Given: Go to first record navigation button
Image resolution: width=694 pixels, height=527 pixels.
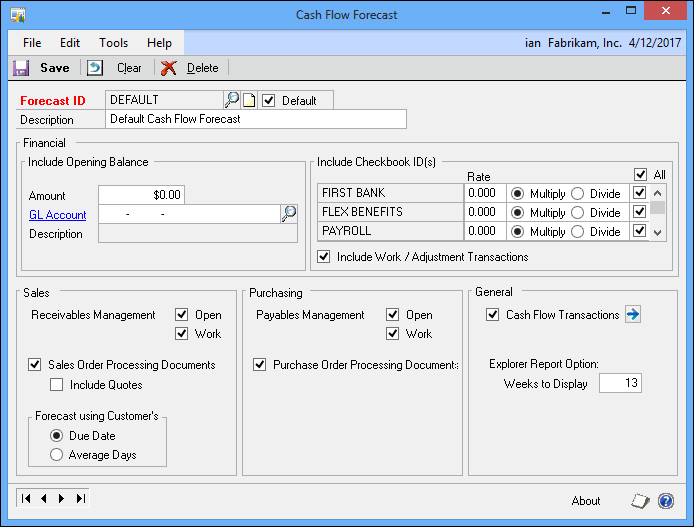Looking at the screenshot, I should pos(26,499).
